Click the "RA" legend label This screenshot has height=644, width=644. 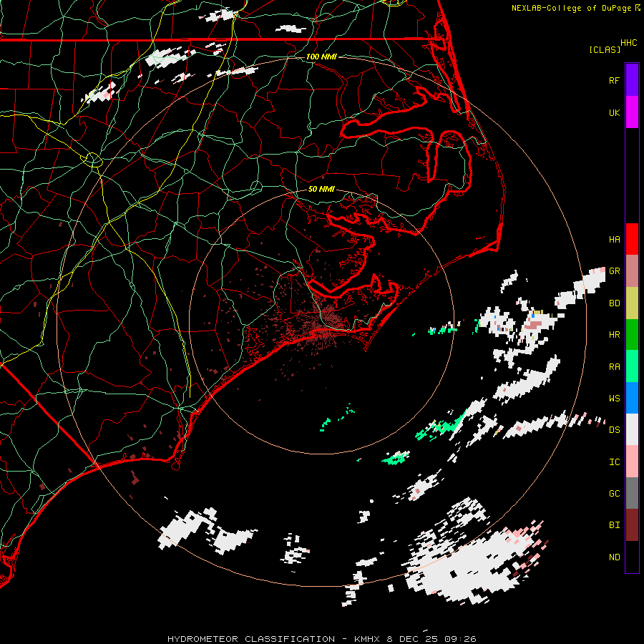tap(614, 366)
